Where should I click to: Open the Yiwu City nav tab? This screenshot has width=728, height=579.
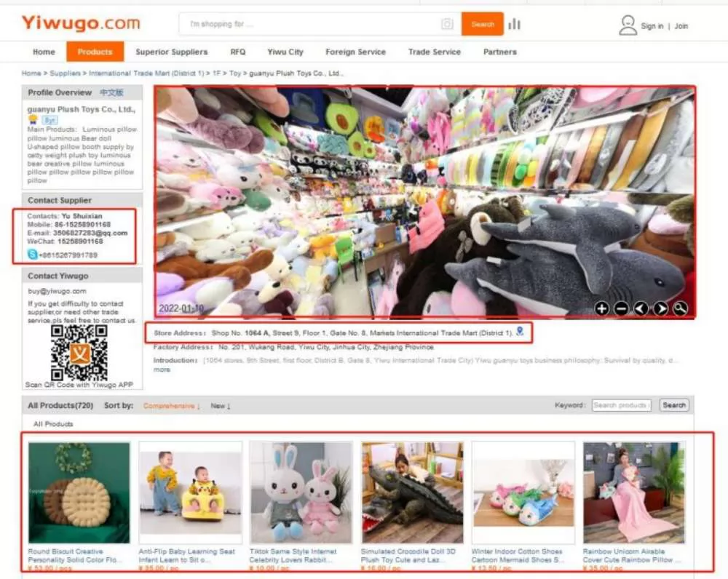tap(285, 52)
